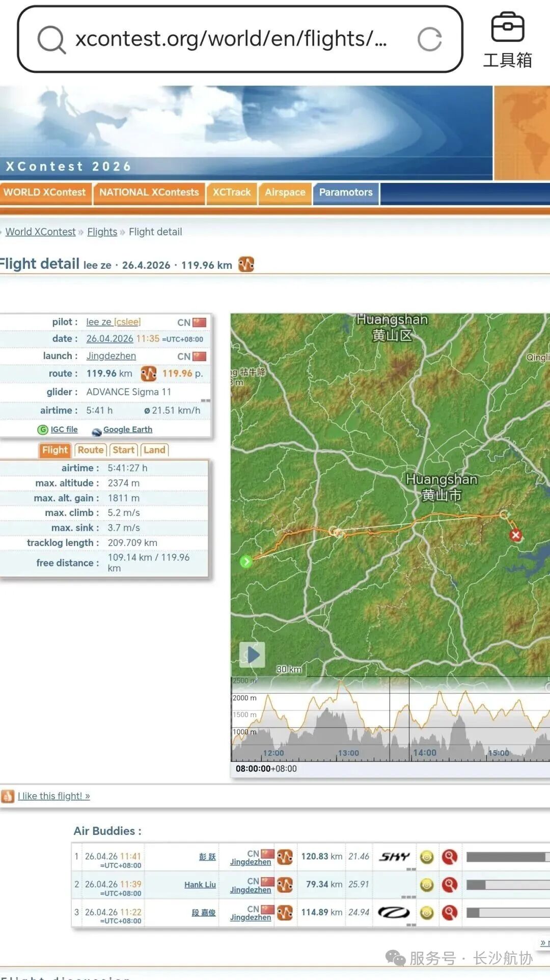Open the XCTrack tab
The height and width of the screenshot is (980, 550).
232,193
